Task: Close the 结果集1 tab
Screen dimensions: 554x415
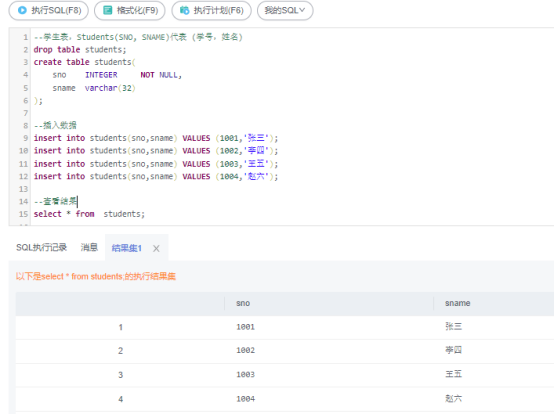Action: coord(156,249)
